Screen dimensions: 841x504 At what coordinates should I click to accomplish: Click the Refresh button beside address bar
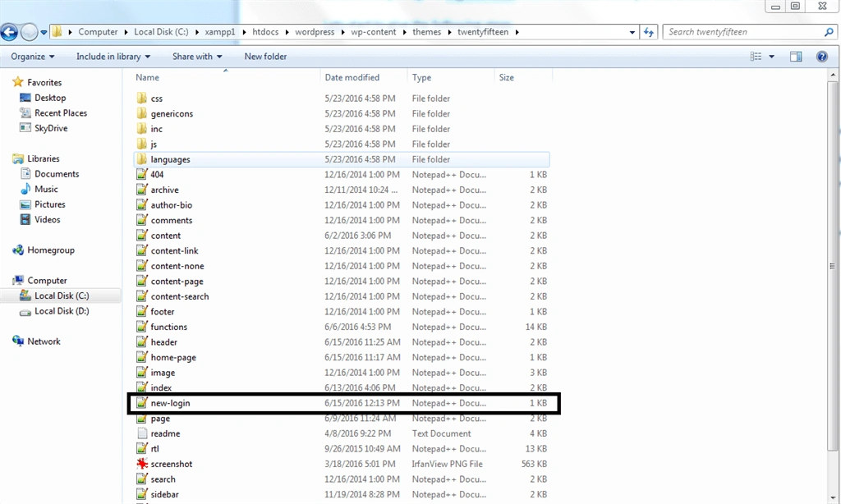(649, 32)
